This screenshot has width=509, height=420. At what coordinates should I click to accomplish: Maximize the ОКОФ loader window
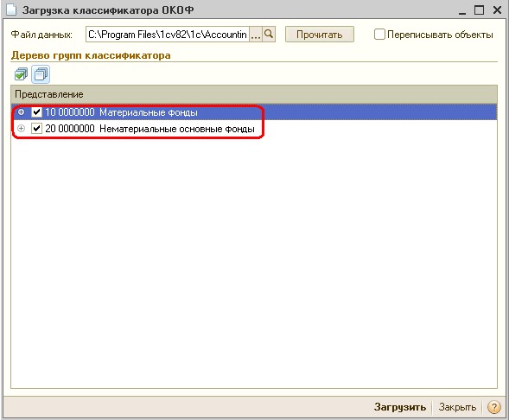(x=479, y=10)
